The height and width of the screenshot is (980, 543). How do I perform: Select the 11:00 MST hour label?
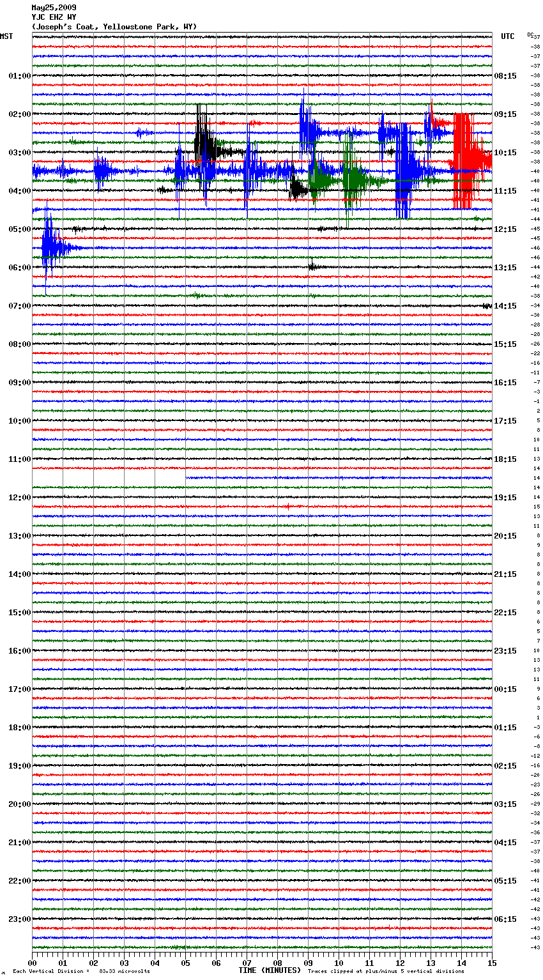(x=20, y=459)
